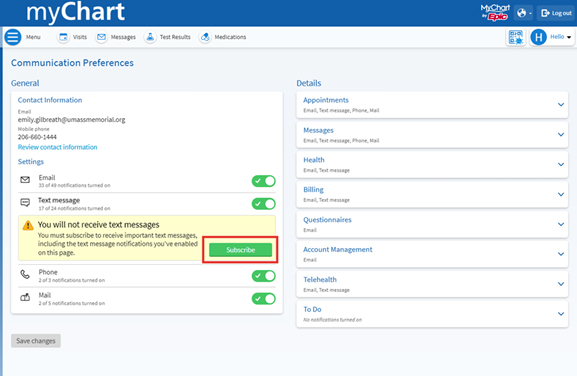This screenshot has width=577, height=376.
Task: Click the Telehealth section heading
Action: point(320,280)
